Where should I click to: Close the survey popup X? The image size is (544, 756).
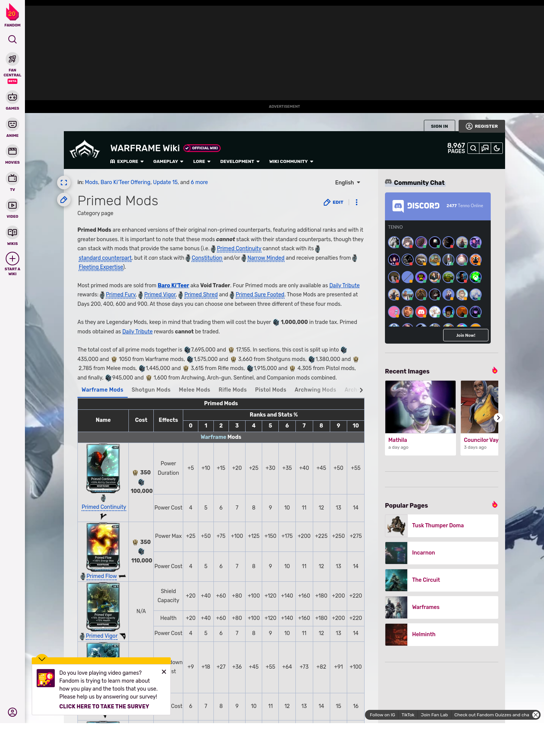pos(164,672)
